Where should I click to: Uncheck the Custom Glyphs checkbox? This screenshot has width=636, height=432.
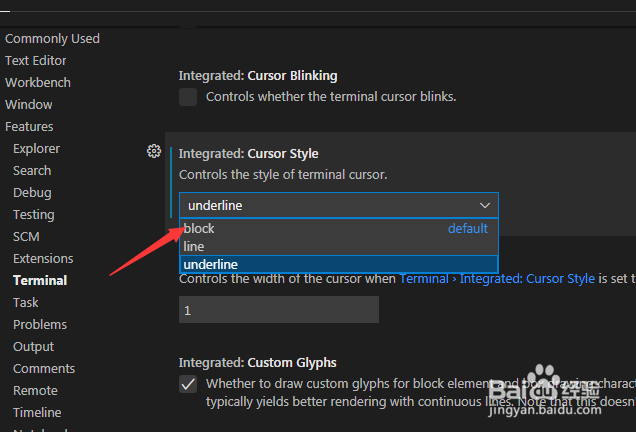[188, 384]
